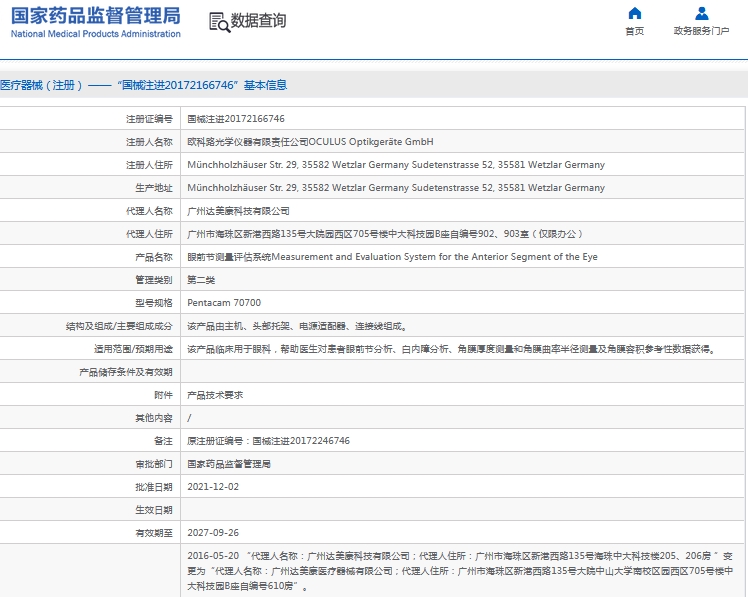Click the 数据查询 search document icon
The image size is (748, 597).
[x=219, y=22]
